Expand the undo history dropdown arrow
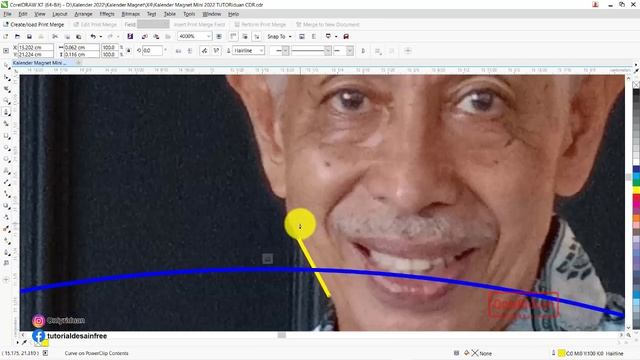This screenshot has width=640, height=360. (x=100, y=36)
